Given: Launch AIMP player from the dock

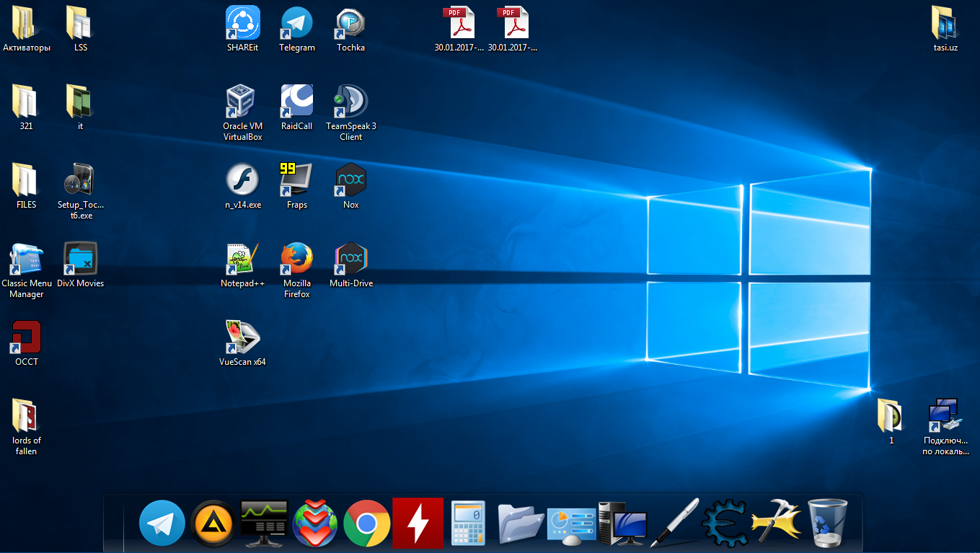Looking at the screenshot, I should point(213,523).
